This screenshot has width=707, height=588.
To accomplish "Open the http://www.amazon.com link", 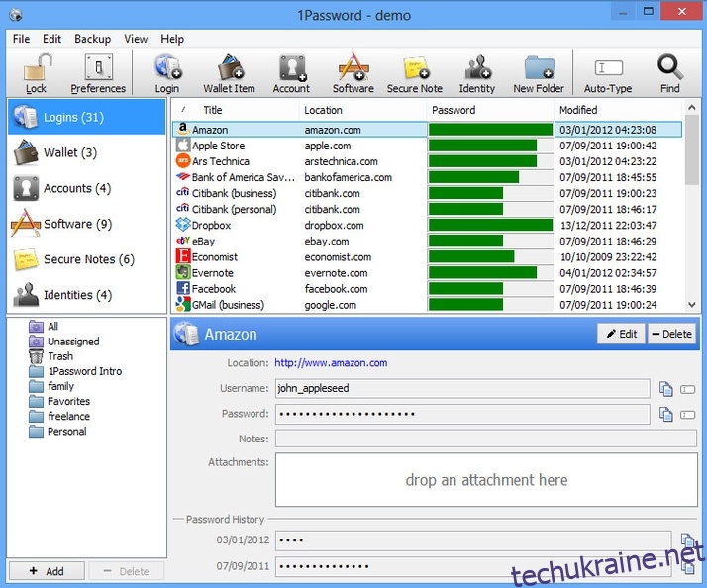I will (x=331, y=363).
